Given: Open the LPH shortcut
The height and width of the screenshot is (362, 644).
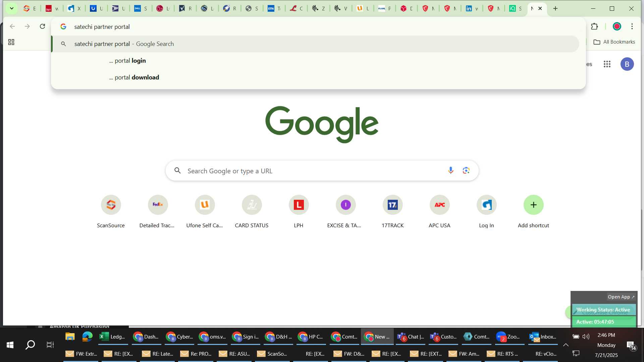Looking at the screenshot, I should [299, 212].
